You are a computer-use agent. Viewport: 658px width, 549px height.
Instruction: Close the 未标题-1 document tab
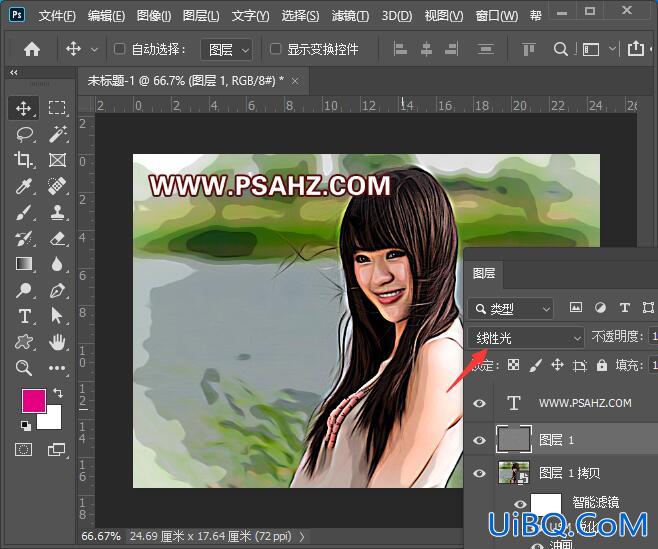click(295, 81)
